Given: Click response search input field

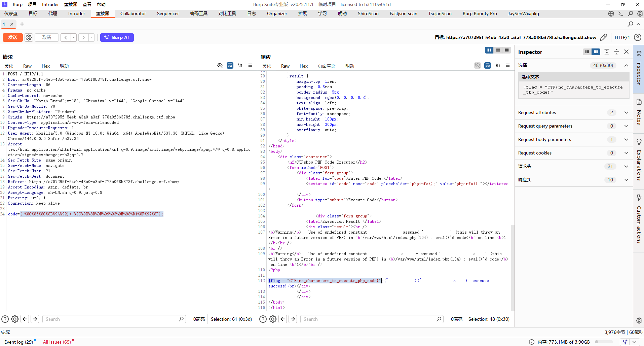Looking at the screenshot, I should coord(372,319).
